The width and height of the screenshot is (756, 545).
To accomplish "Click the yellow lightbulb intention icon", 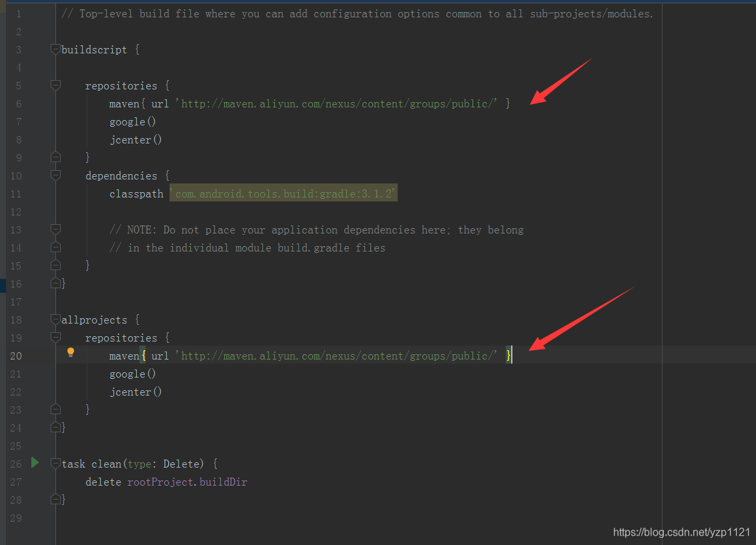I will 71,352.
